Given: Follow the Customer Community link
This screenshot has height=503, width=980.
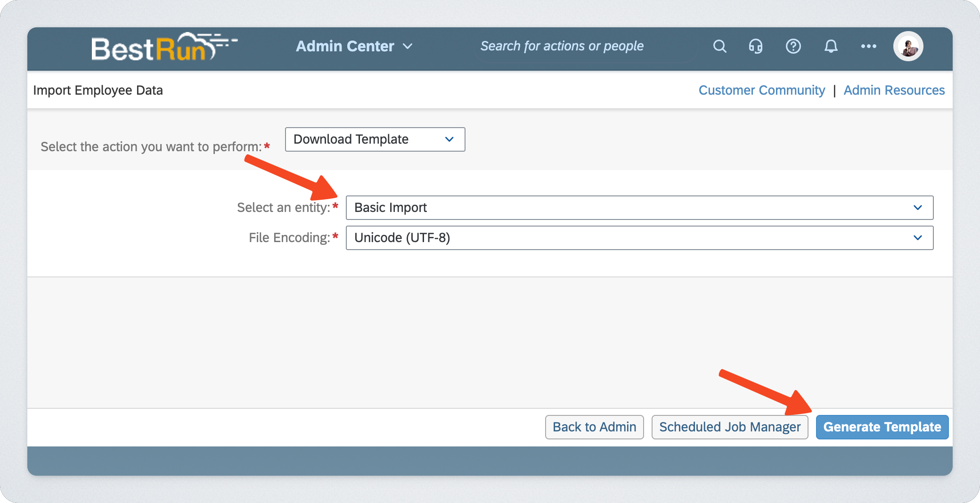Looking at the screenshot, I should pos(761,90).
